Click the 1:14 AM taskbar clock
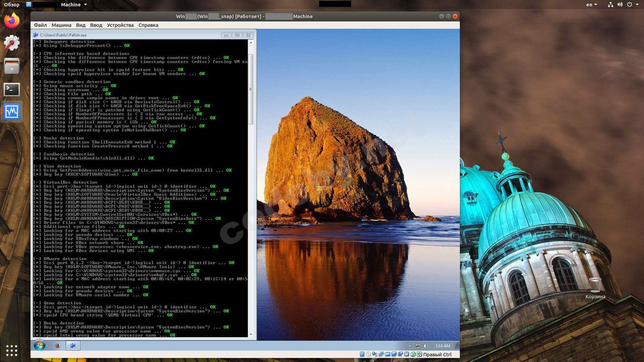644x362 pixels. click(x=443, y=346)
